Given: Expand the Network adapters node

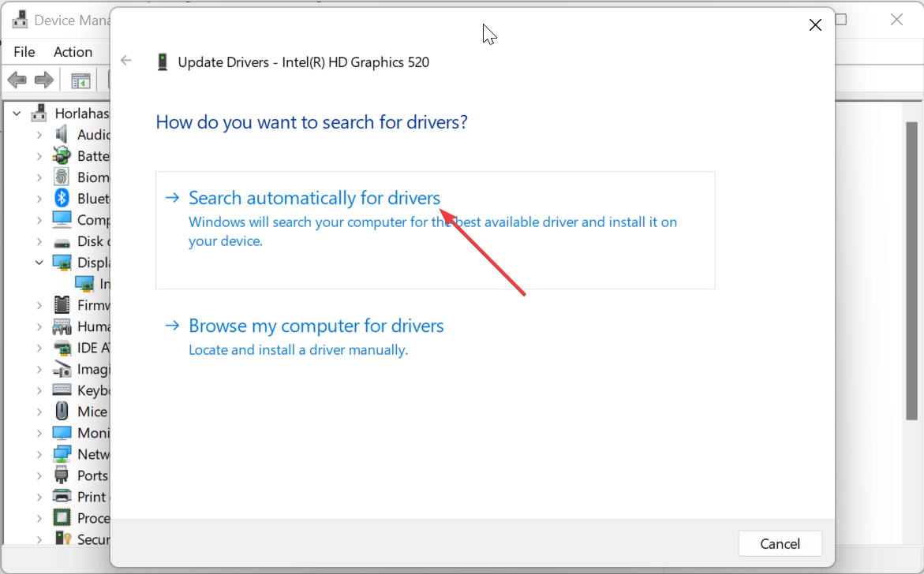Looking at the screenshot, I should click(39, 453).
